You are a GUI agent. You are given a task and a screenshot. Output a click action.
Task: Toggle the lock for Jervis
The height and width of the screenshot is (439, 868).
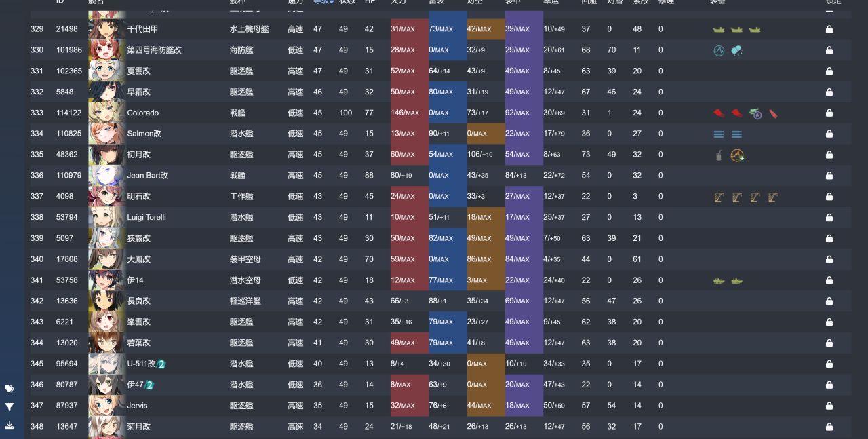coord(829,406)
